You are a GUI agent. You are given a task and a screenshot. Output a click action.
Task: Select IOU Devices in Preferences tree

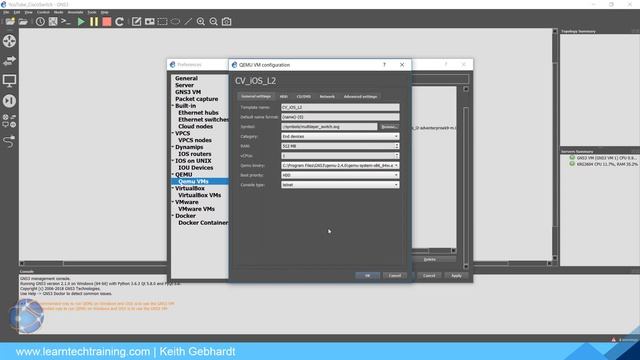(x=196, y=168)
